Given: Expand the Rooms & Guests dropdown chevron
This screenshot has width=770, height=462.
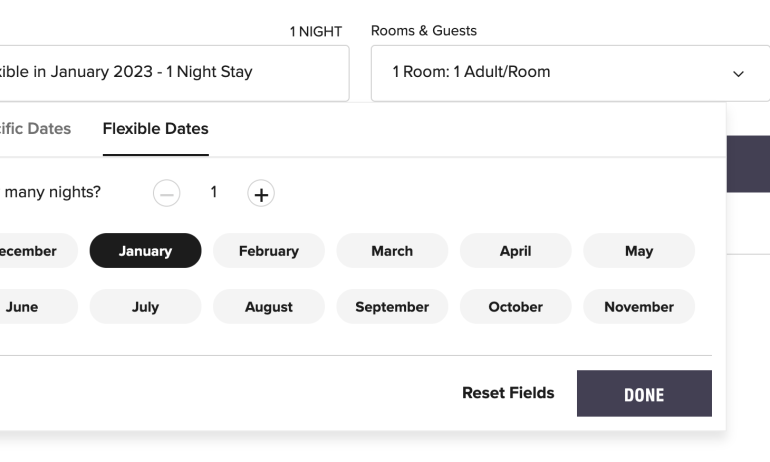Looking at the screenshot, I should [x=739, y=73].
